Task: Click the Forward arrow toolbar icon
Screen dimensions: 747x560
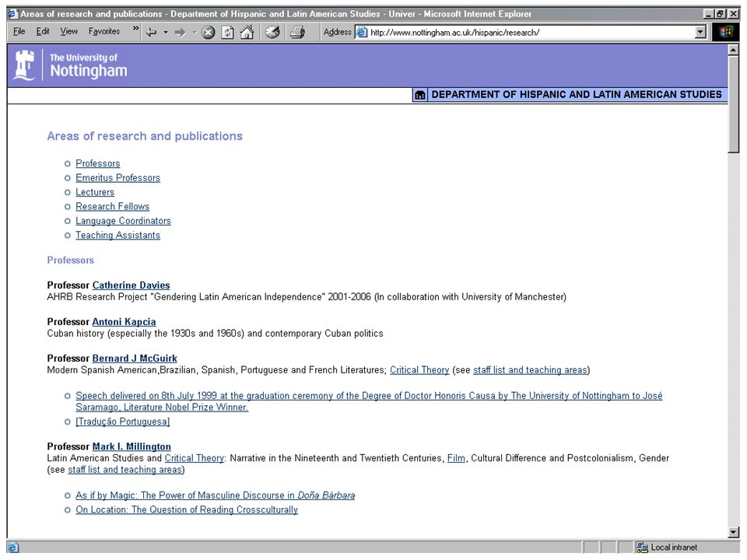Action: click(180, 33)
